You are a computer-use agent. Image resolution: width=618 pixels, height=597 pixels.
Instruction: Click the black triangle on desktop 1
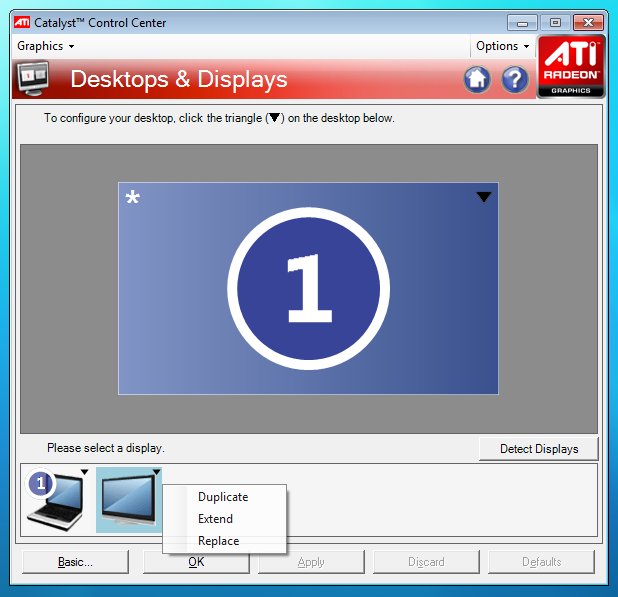(484, 197)
